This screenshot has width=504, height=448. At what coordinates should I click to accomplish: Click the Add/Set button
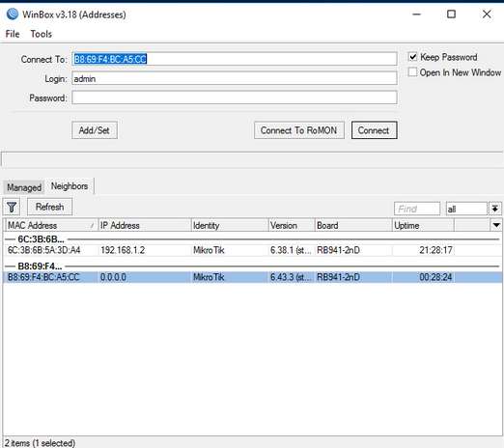tap(95, 130)
